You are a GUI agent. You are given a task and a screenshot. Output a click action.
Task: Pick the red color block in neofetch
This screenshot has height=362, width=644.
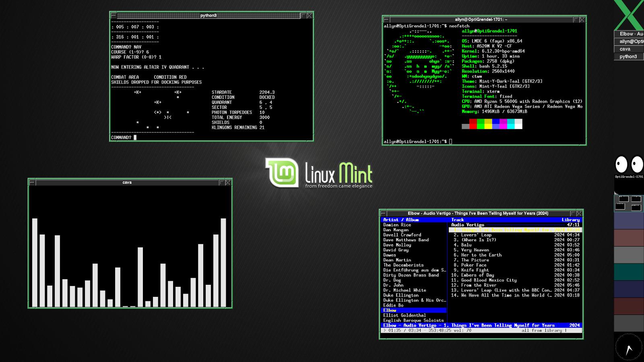(473, 124)
